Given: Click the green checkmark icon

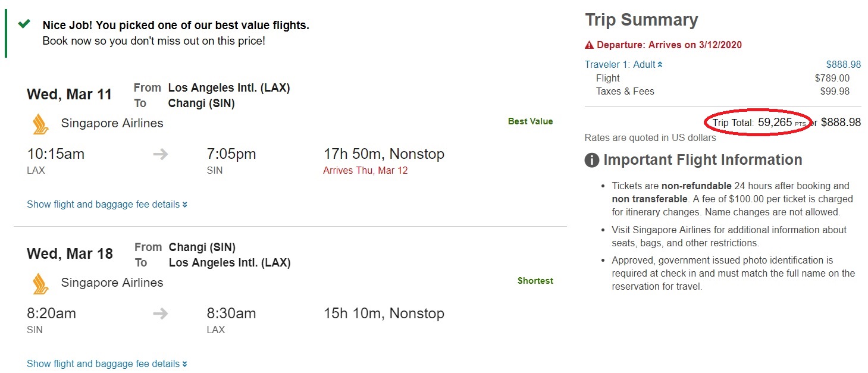Looking at the screenshot, I should click(x=24, y=24).
